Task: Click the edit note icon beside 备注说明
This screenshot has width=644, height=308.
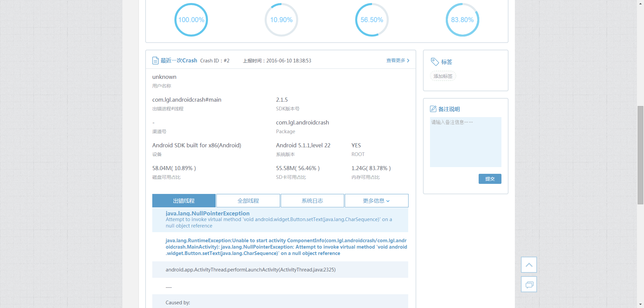Action: click(433, 109)
